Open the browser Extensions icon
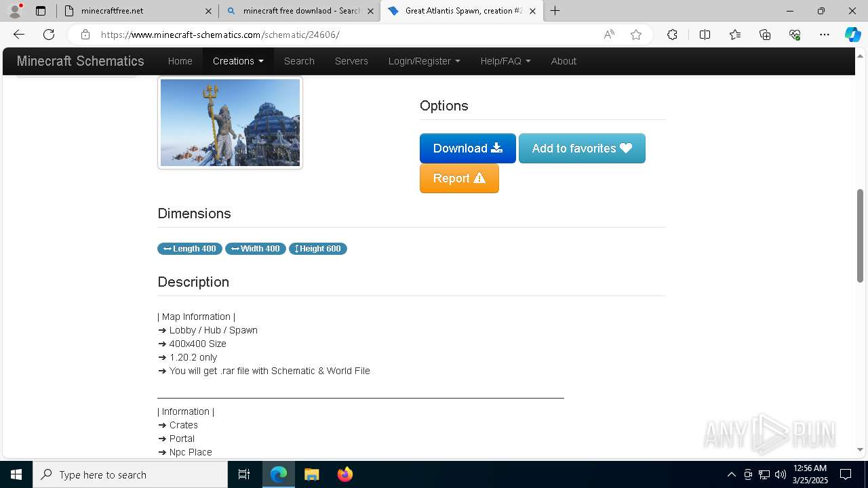The width and height of the screenshot is (868, 488). point(672,35)
